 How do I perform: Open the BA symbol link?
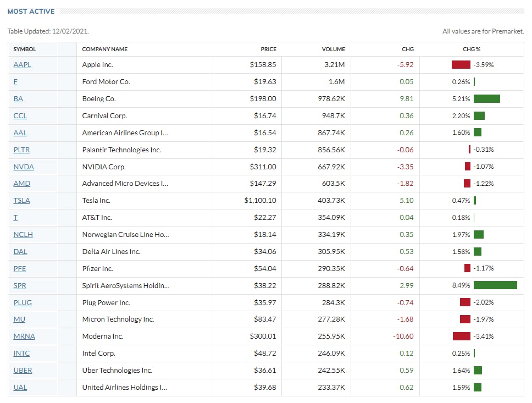[x=18, y=98]
